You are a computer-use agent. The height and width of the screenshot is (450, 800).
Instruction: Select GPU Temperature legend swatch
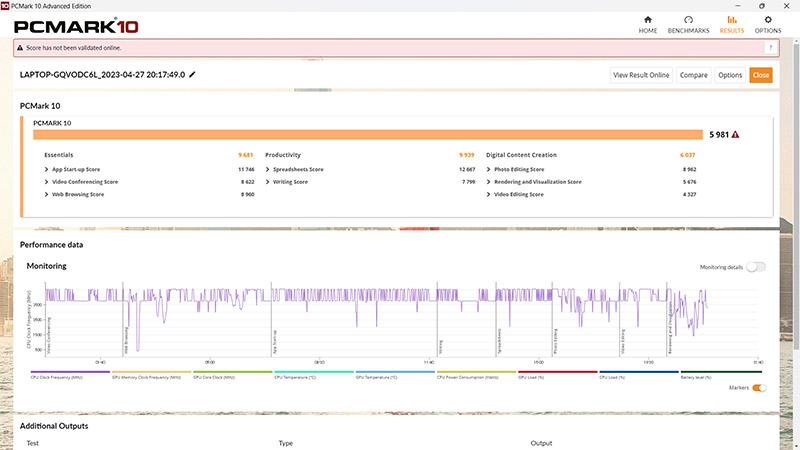pos(395,372)
